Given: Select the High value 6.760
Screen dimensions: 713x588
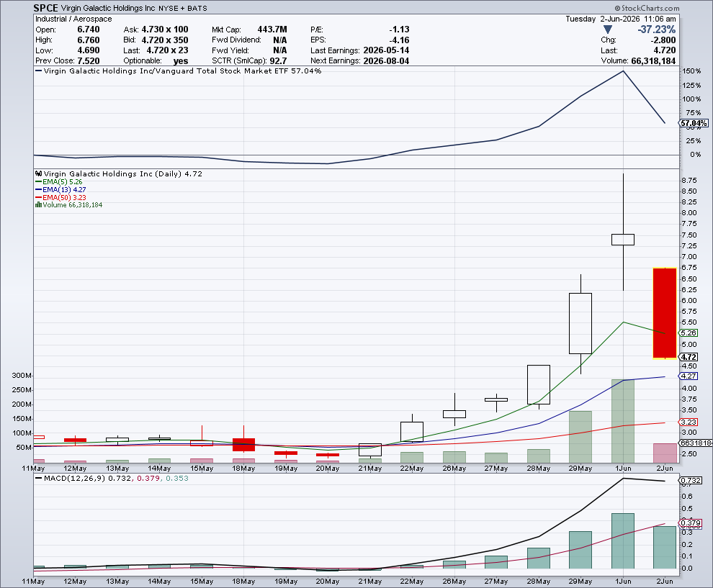Looking at the screenshot, I should [x=88, y=40].
